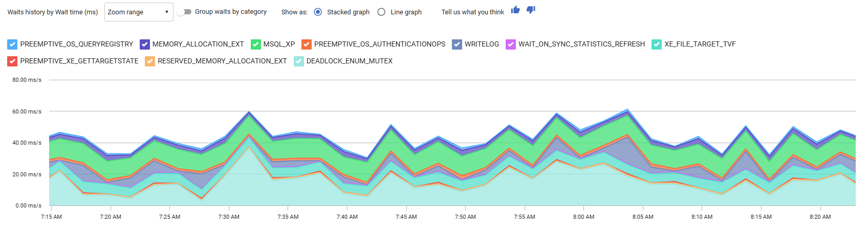Viewport: 868px width, 230px height.
Task: Uncheck MEMORY_ALLOCATION_EXT series checkbox
Action: pos(145,44)
